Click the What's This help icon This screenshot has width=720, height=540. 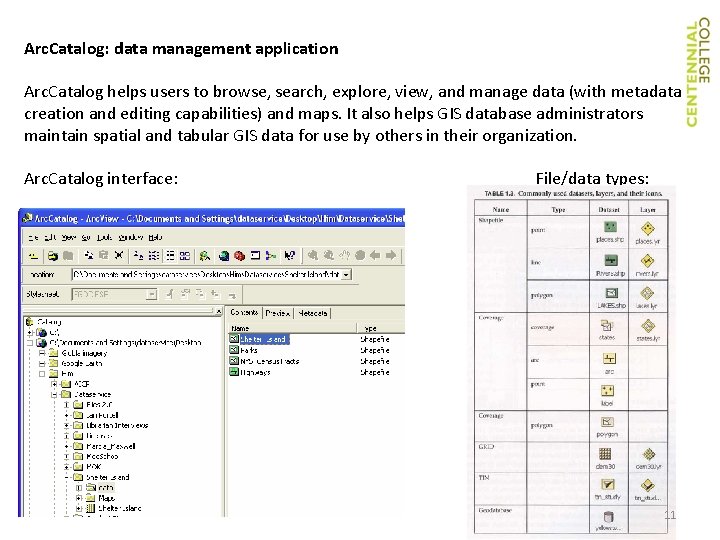point(290,256)
